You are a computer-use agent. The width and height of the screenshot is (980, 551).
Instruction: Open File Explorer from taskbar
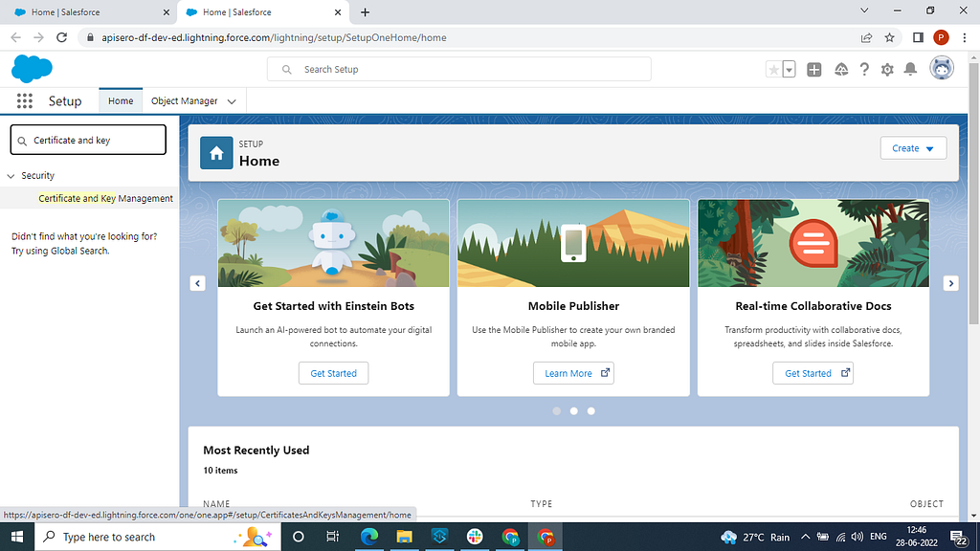coord(405,537)
